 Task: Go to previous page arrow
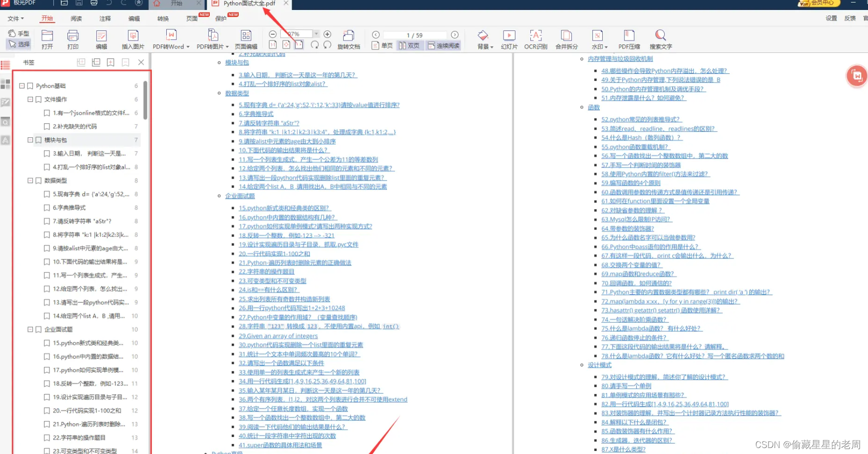[376, 35]
